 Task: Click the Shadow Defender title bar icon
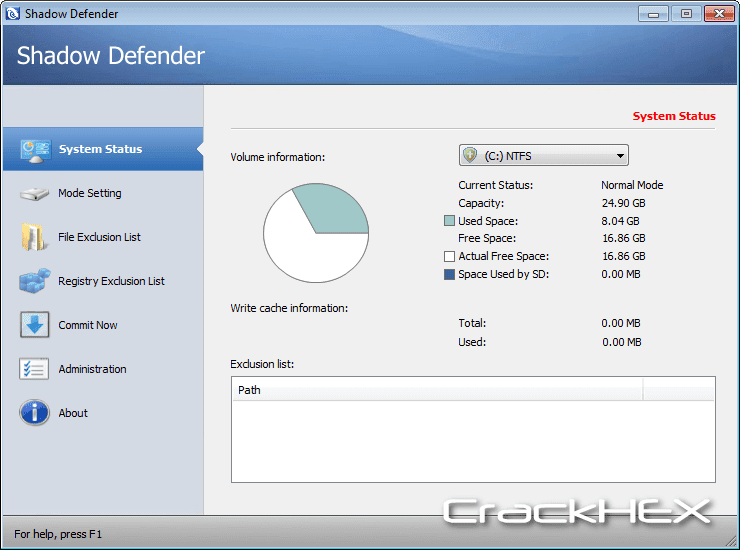[x=13, y=13]
